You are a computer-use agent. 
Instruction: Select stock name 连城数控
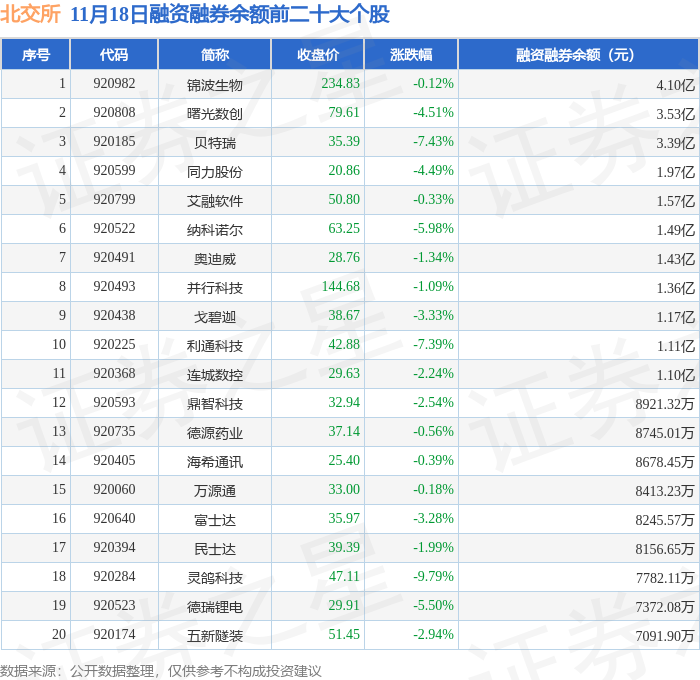coord(215,375)
